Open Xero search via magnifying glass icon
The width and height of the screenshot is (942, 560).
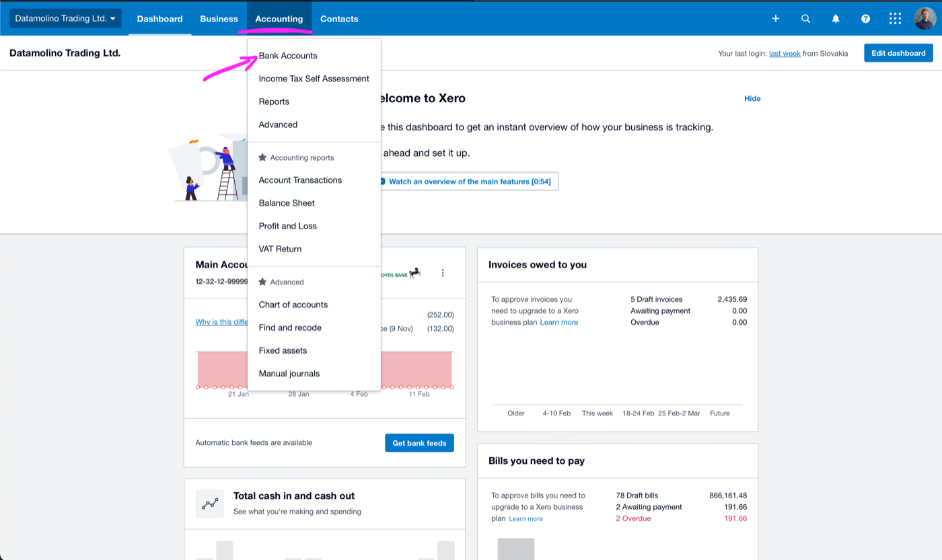click(x=805, y=18)
